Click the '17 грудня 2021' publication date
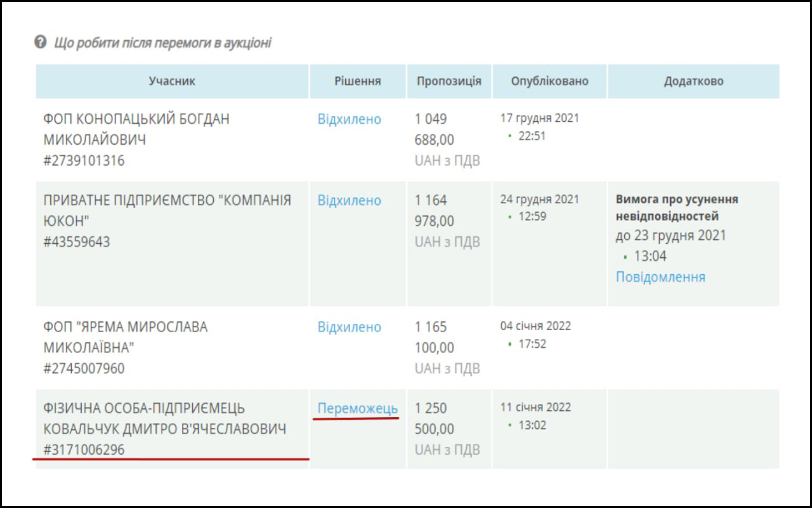The image size is (812, 508). (x=539, y=118)
